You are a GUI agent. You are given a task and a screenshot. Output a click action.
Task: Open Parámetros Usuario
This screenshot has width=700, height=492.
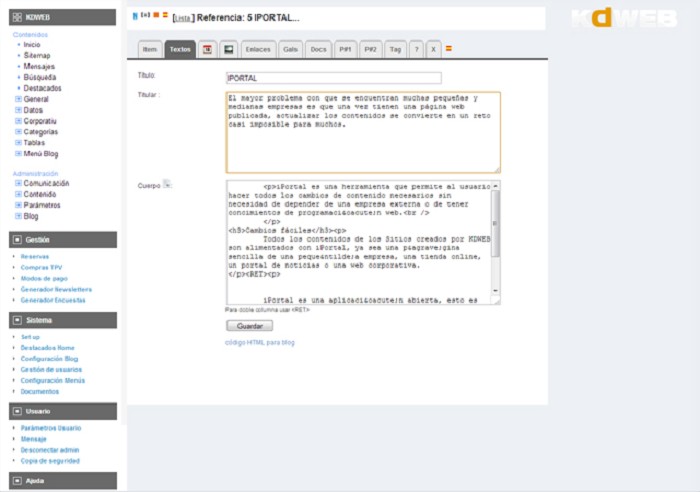pyautogui.click(x=51, y=428)
